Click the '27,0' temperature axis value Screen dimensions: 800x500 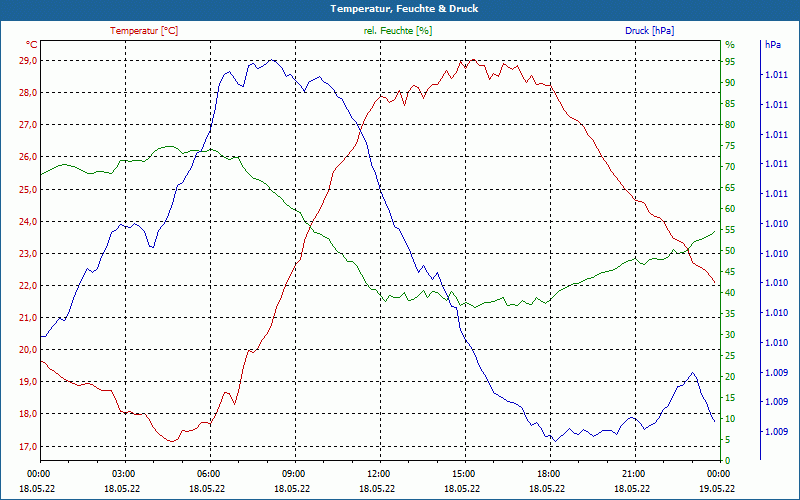(28, 125)
